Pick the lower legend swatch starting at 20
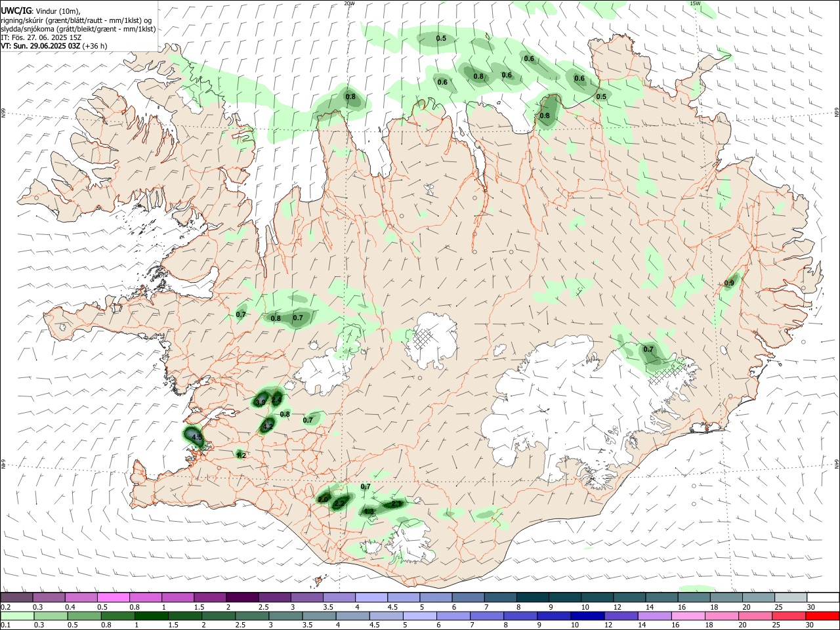 click(x=756, y=616)
